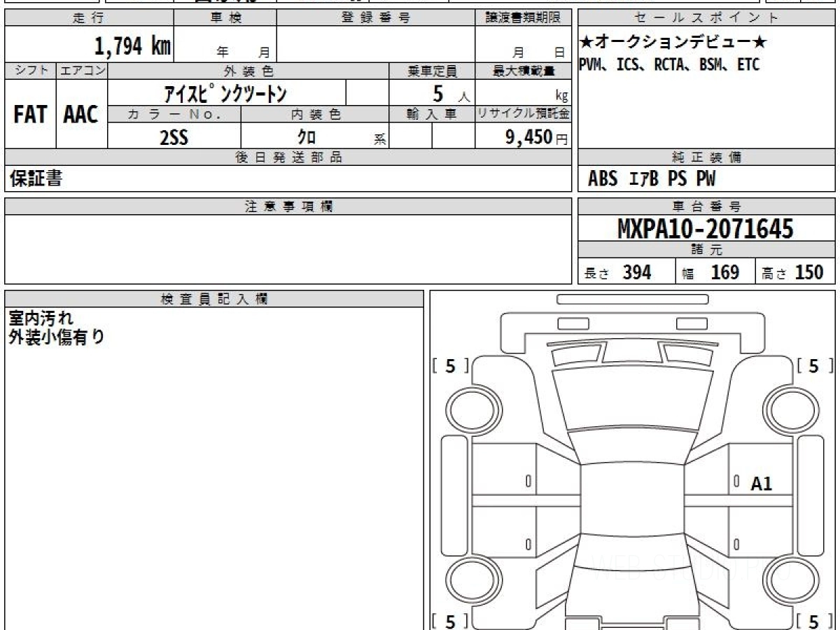Viewport: 840px width, 630px height.
Task: Click the ★オークションデビュー★ text
Action: tap(673, 43)
